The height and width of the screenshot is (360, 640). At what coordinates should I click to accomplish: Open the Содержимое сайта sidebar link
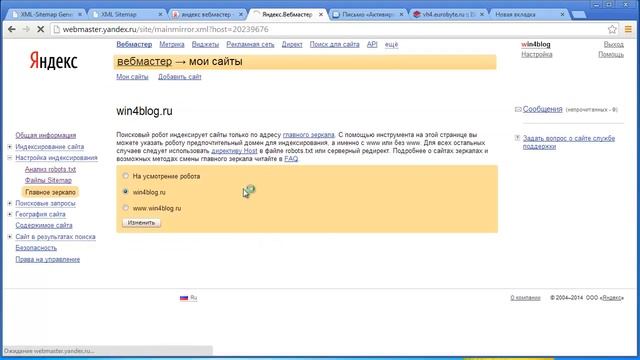44,225
